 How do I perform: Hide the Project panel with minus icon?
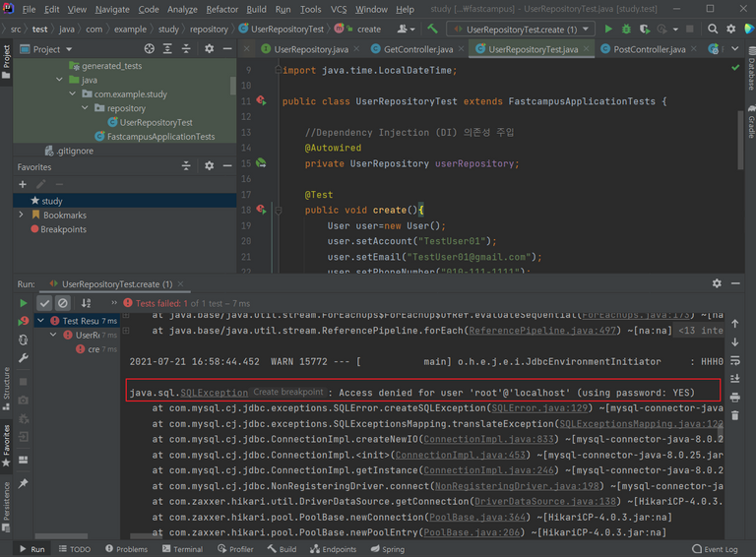[227, 48]
